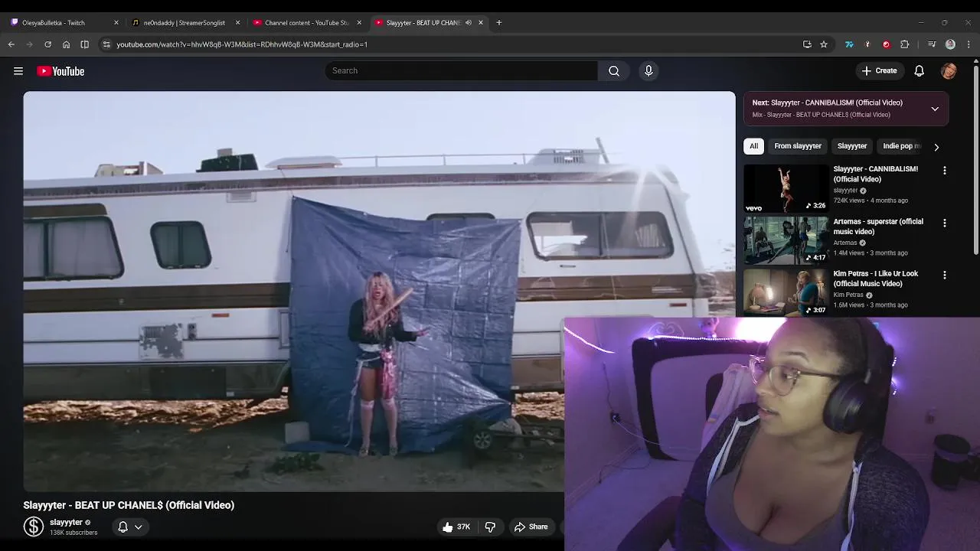The height and width of the screenshot is (551, 980).
Task: Open the Extensions puzzle-piece menu
Action: click(x=904, y=44)
